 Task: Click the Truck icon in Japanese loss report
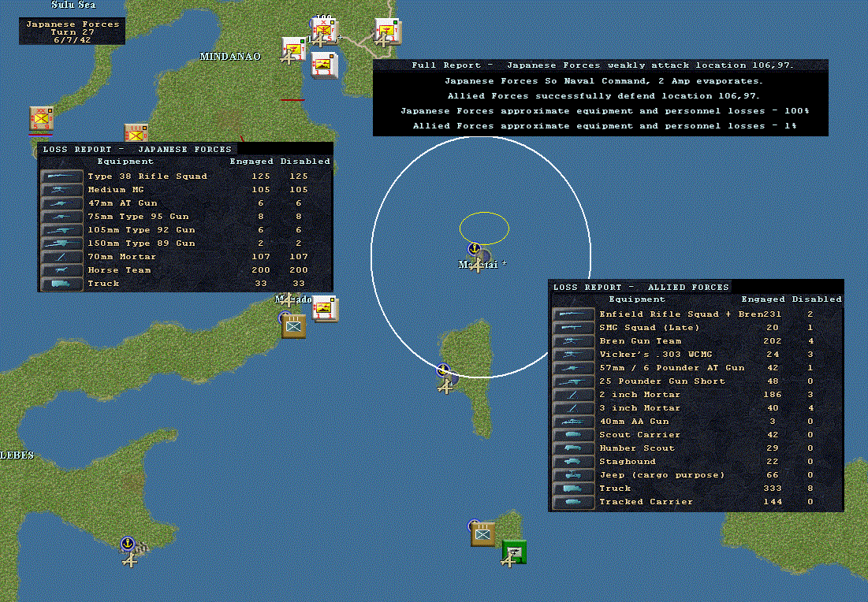[x=62, y=284]
